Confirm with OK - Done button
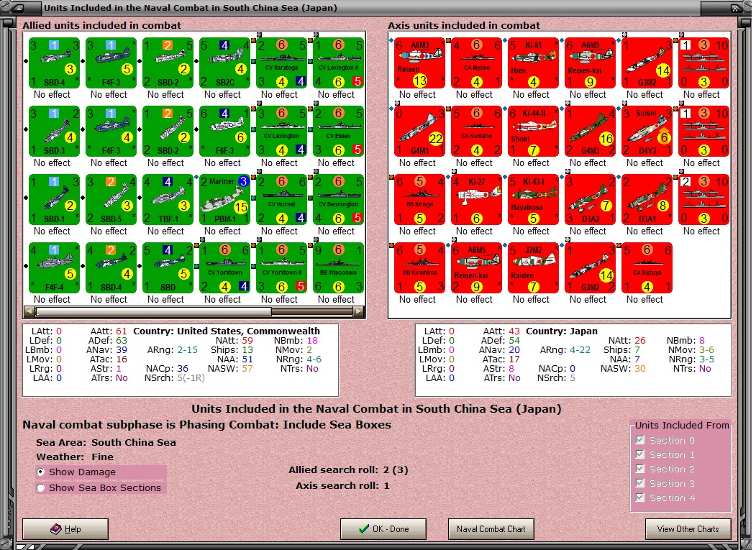 383,529
